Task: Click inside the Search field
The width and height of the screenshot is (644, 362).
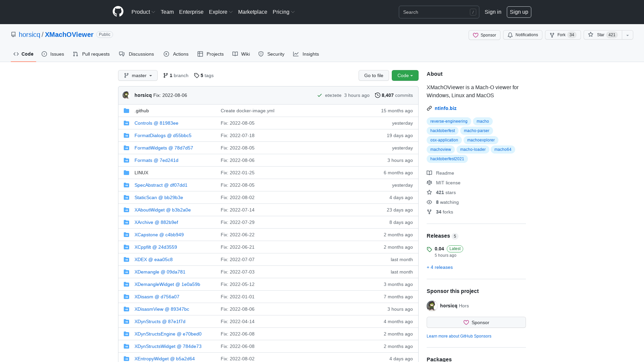Action: pos(436,12)
